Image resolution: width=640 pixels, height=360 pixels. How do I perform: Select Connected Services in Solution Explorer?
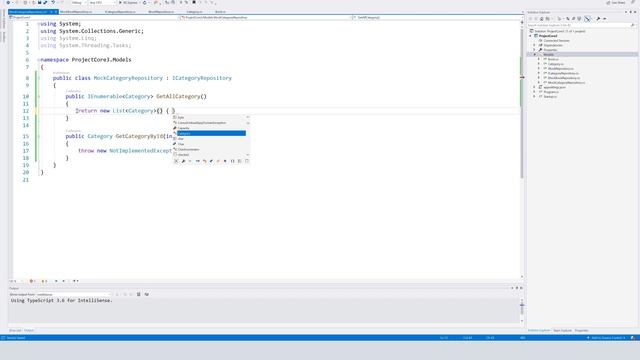[x=556, y=41]
